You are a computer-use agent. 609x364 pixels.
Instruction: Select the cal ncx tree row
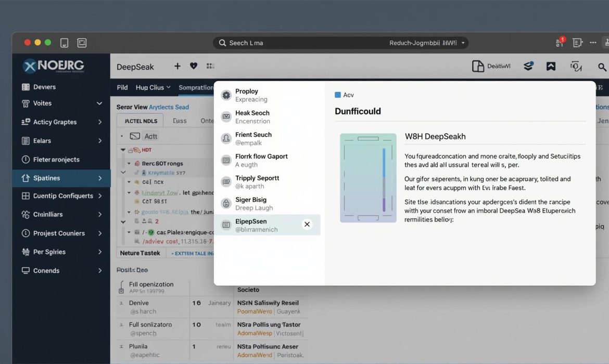[153, 181]
